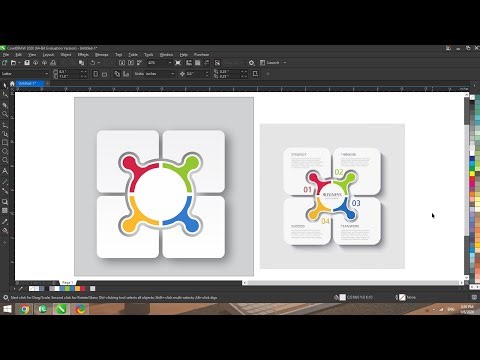Screen dimensions: 480x360
Task: Select the Polygon tool
Action: click(x=5, y=160)
